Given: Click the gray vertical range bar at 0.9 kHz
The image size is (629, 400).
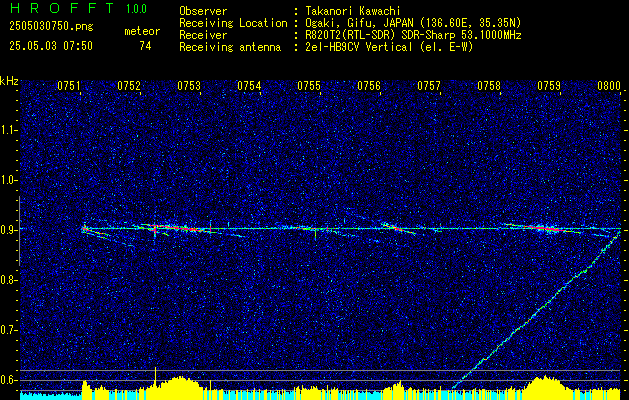Looking at the screenshot, I should (20, 231).
